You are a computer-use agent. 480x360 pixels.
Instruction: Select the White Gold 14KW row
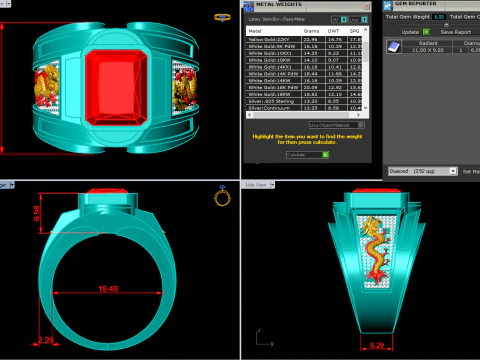coord(304,80)
